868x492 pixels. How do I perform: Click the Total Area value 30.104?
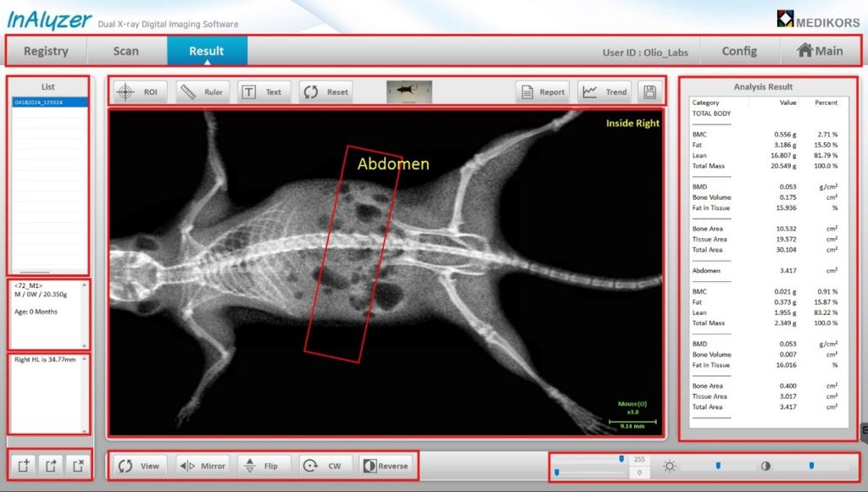786,250
